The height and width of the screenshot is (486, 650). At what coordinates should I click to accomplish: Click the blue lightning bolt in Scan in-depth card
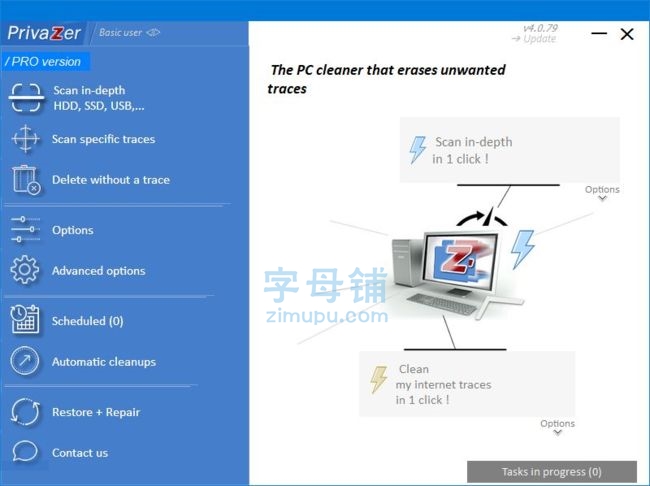417,150
